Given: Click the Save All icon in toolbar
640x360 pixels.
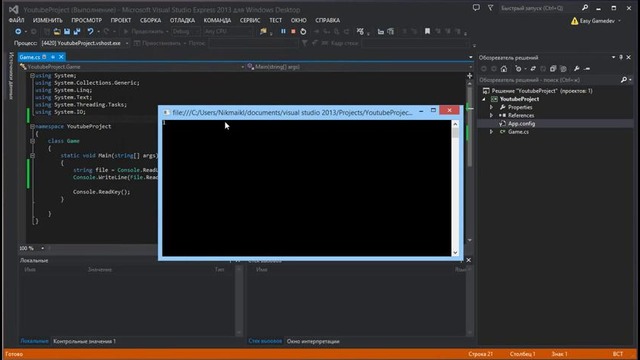Looking at the screenshot, I should click(x=77, y=31).
